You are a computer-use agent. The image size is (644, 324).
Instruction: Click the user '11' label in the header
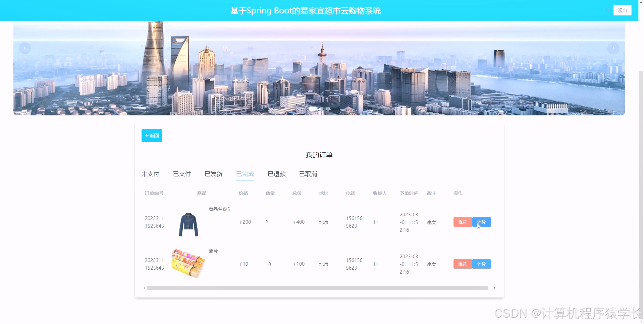click(607, 10)
